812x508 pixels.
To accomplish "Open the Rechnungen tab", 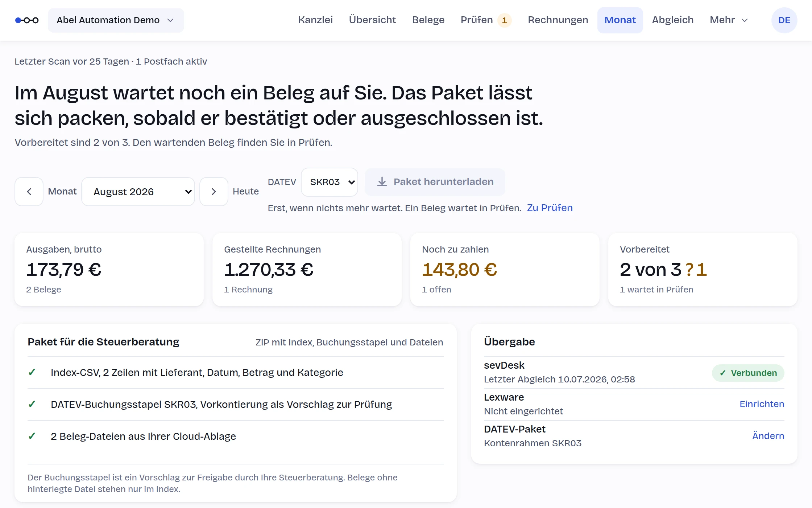I will click(x=558, y=20).
